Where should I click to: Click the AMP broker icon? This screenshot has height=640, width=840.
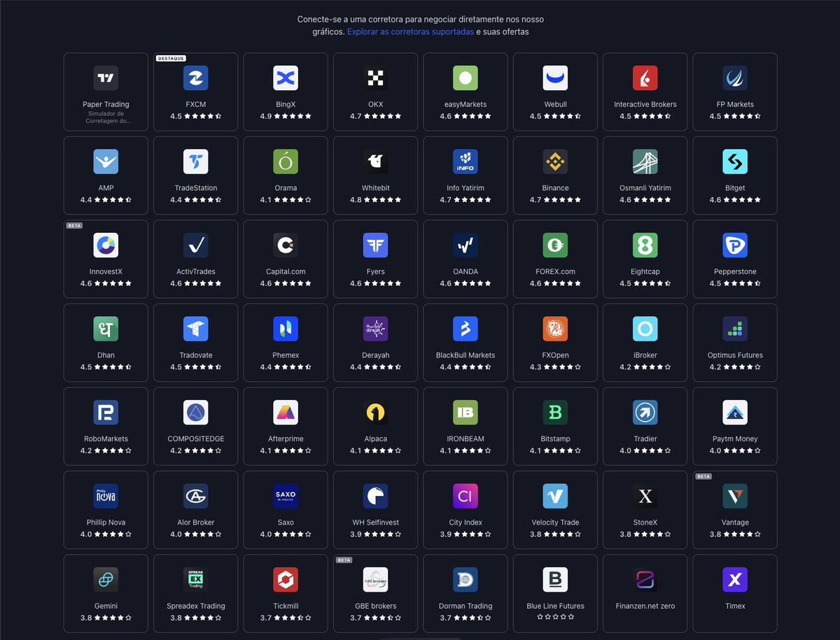coord(106,162)
